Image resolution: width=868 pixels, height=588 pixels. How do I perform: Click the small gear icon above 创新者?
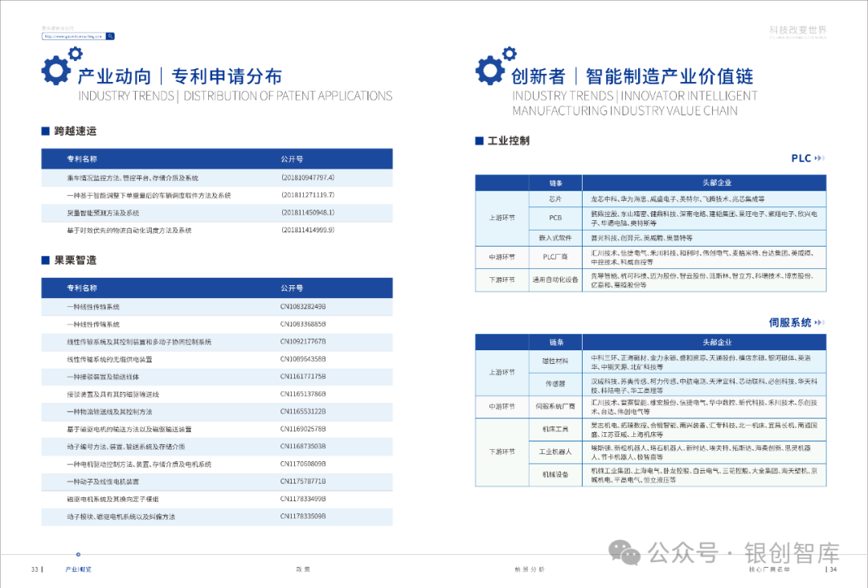click(510, 54)
